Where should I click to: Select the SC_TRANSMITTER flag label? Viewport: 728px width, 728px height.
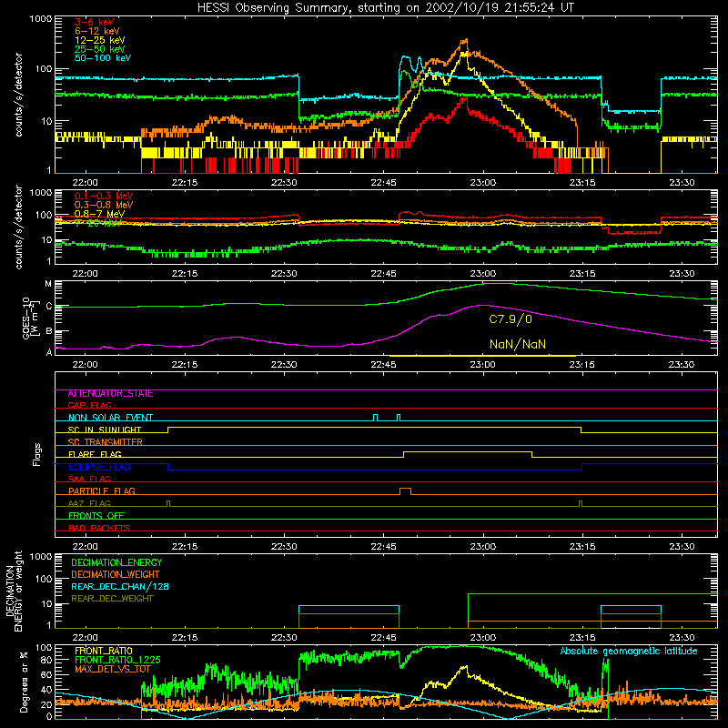[x=105, y=442]
